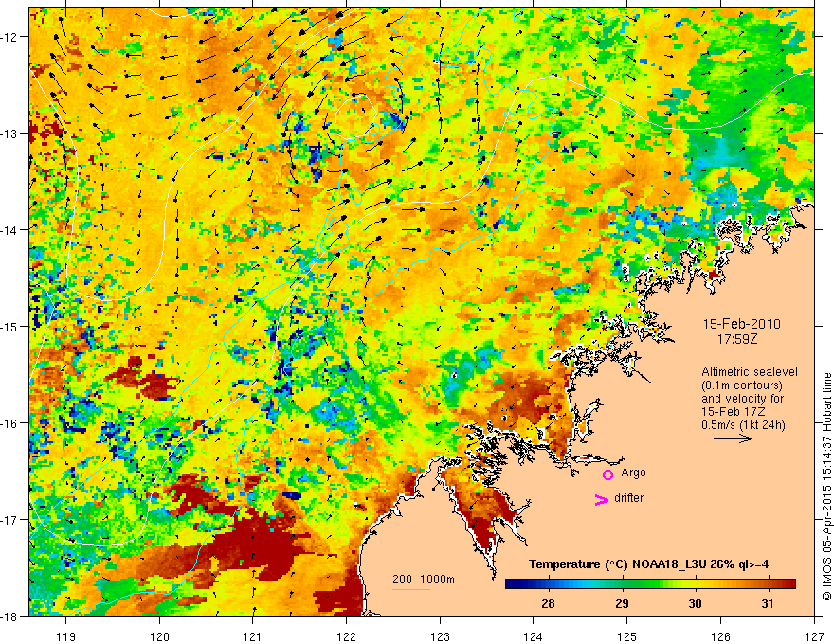Click the '15-Feb 17Z' text line
This screenshot has height=644, width=834.
coord(734,412)
